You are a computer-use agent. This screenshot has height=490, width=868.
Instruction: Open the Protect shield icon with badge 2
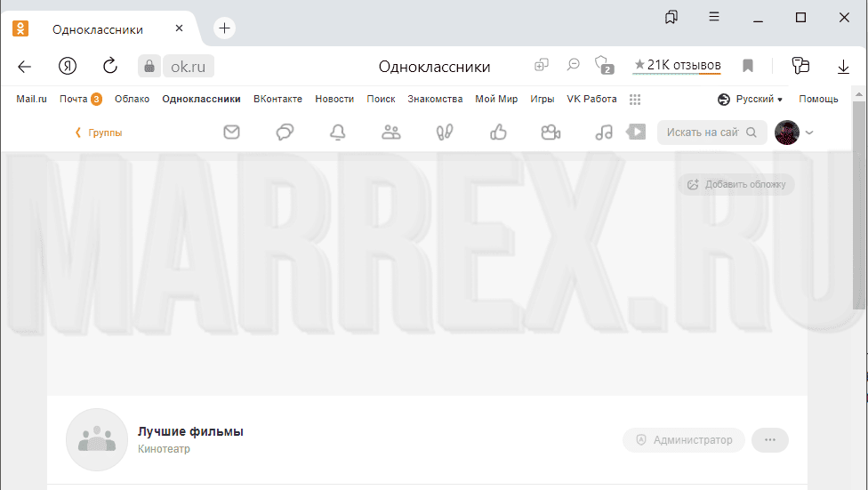click(604, 65)
